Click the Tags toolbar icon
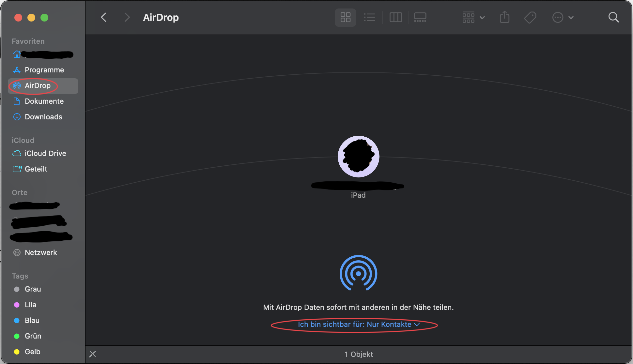This screenshot has height=364, width=633. tap(530, 17)
